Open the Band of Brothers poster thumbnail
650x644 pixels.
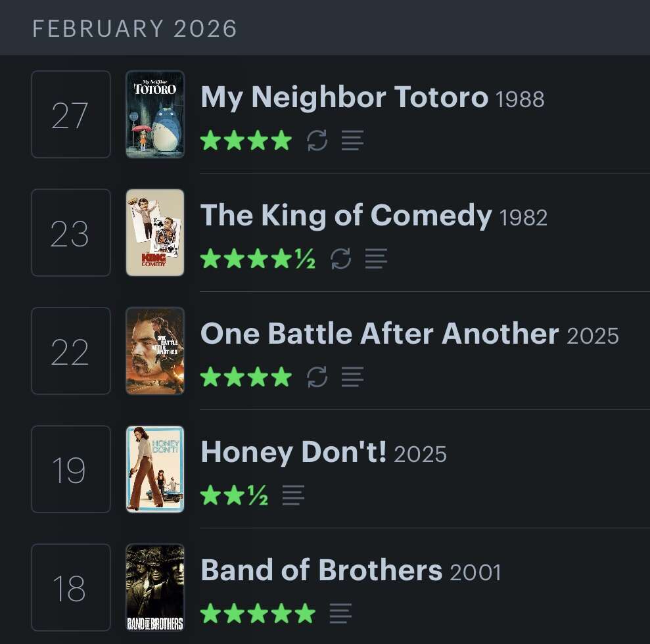point(155,587)
